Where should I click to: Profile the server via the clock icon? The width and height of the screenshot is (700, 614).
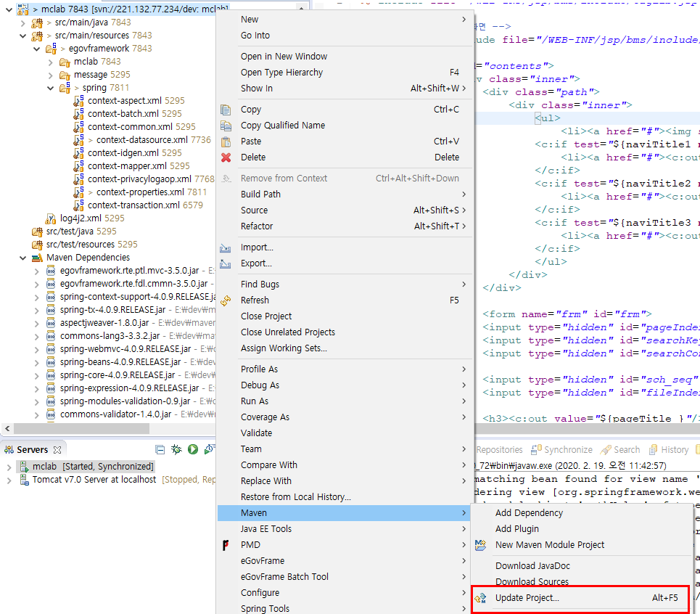[209, 450]
